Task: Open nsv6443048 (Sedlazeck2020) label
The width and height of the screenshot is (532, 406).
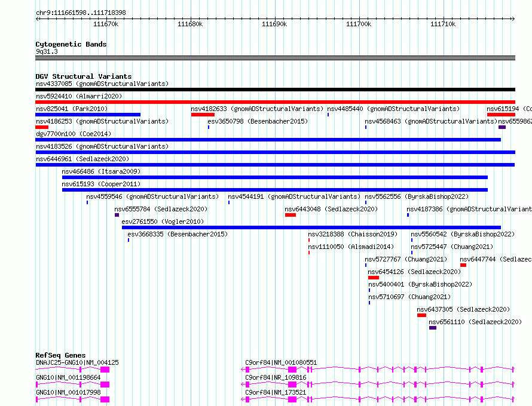Action: [x=331, y=209]
